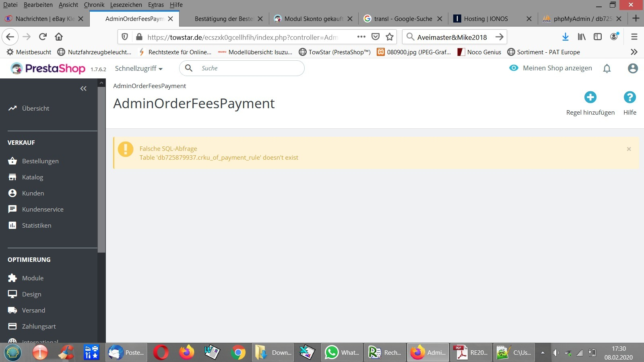
Task: Collapse the PrestaShop sidebar menu
Action: click(x=83, y=88)
